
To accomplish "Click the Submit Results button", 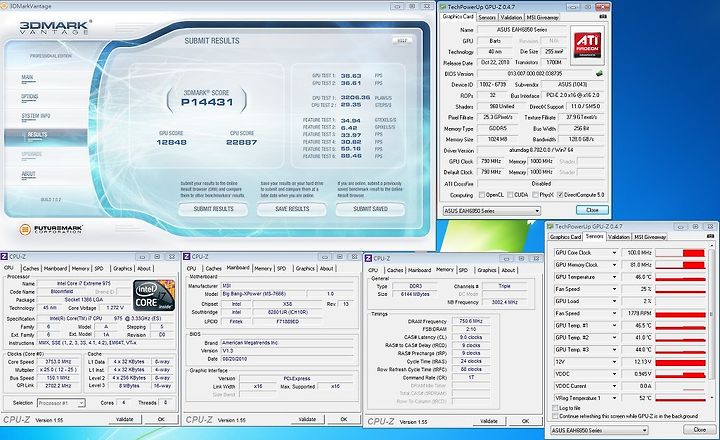I will [214, 209].
